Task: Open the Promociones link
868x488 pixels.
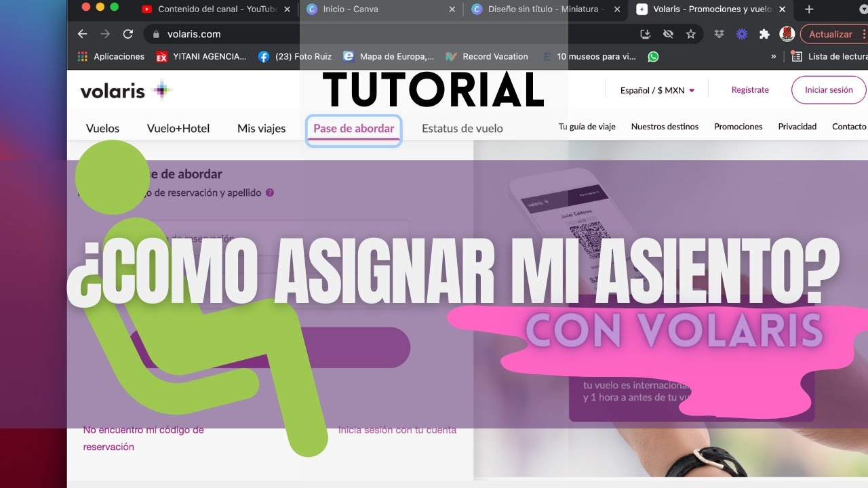Action: coord(738,127)
